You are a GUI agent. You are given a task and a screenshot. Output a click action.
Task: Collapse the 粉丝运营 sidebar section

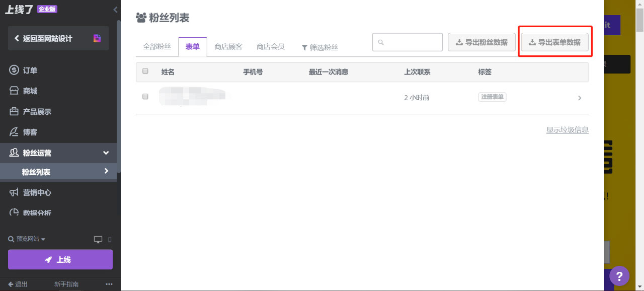click(106, 153)
